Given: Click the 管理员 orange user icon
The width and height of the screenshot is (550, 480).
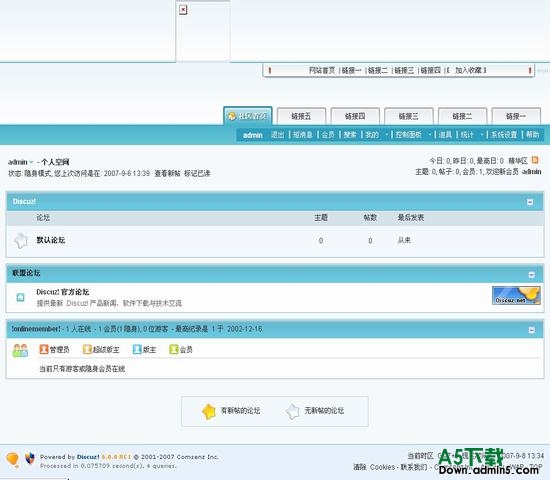Looking at the screenshot, I should coord(44,349).
